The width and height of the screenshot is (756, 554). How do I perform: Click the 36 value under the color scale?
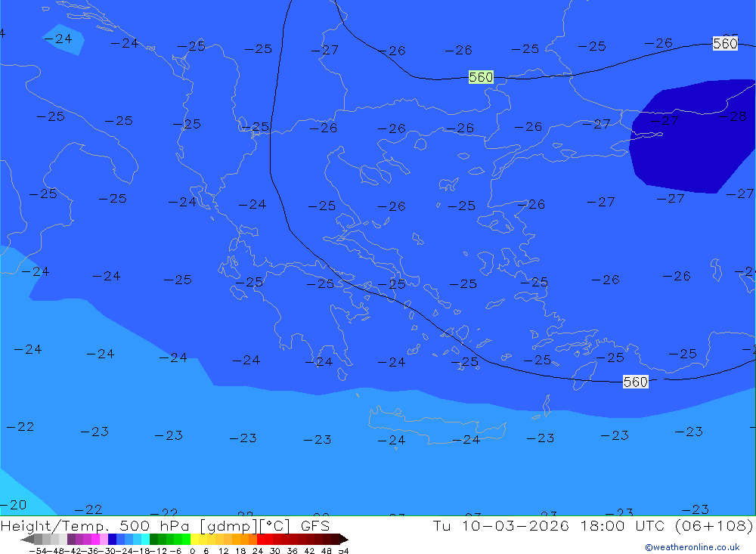pyautogui.click(x=292, y=551)
